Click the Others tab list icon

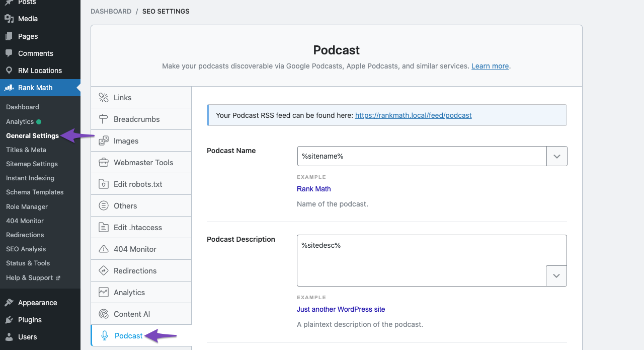104,205
